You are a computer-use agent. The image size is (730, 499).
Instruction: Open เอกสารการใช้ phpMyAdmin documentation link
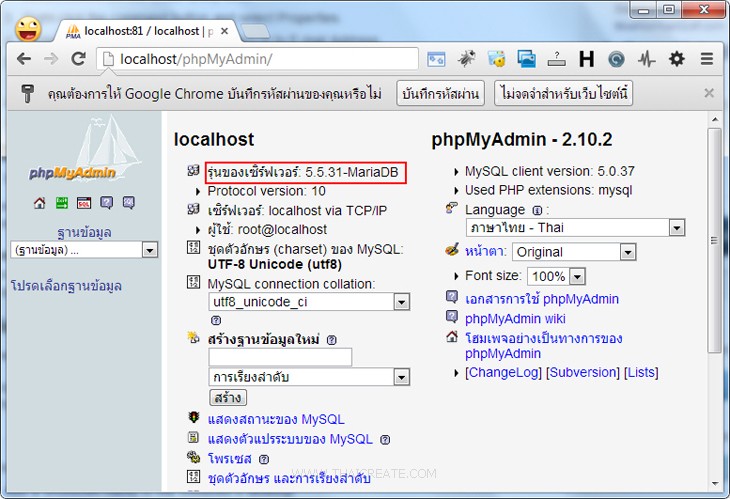542,299
